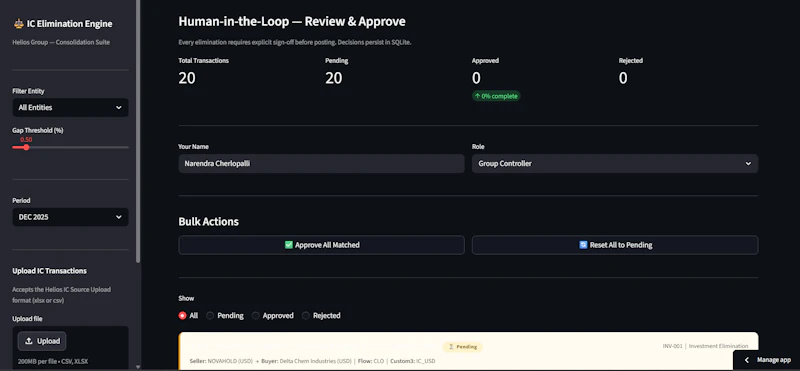Open the Period dropdown showing DEC 2025

[x=70, y=217]
